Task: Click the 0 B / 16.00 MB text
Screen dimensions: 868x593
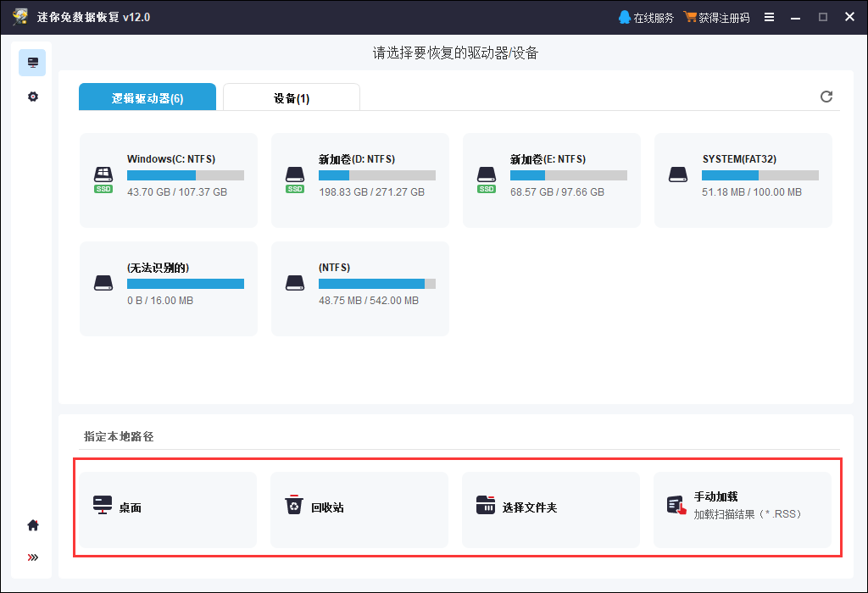Action: [160, 301]
